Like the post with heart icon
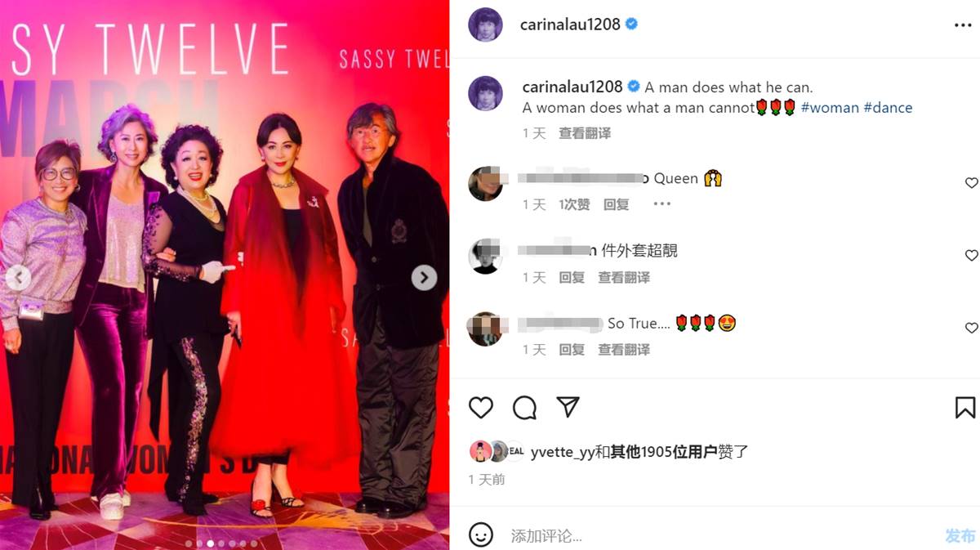Image resolution: width=980 pixels, height=550 pixels. (481, 408)
